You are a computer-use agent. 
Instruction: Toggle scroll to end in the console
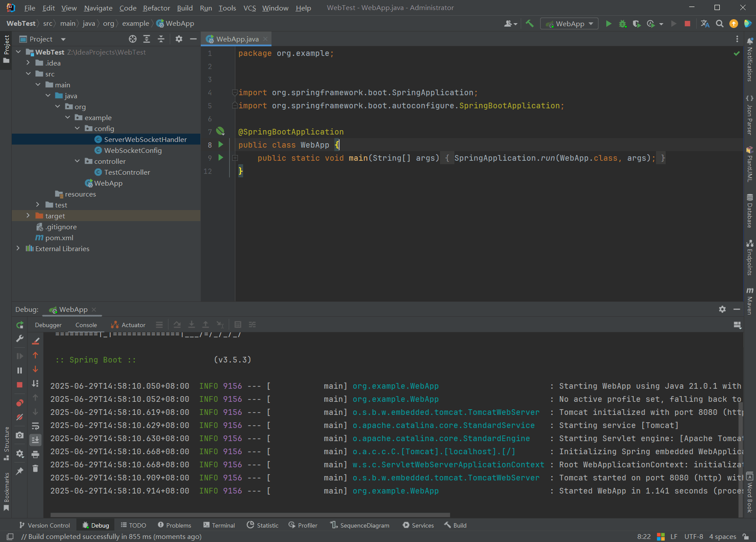[x=35, y=440]
